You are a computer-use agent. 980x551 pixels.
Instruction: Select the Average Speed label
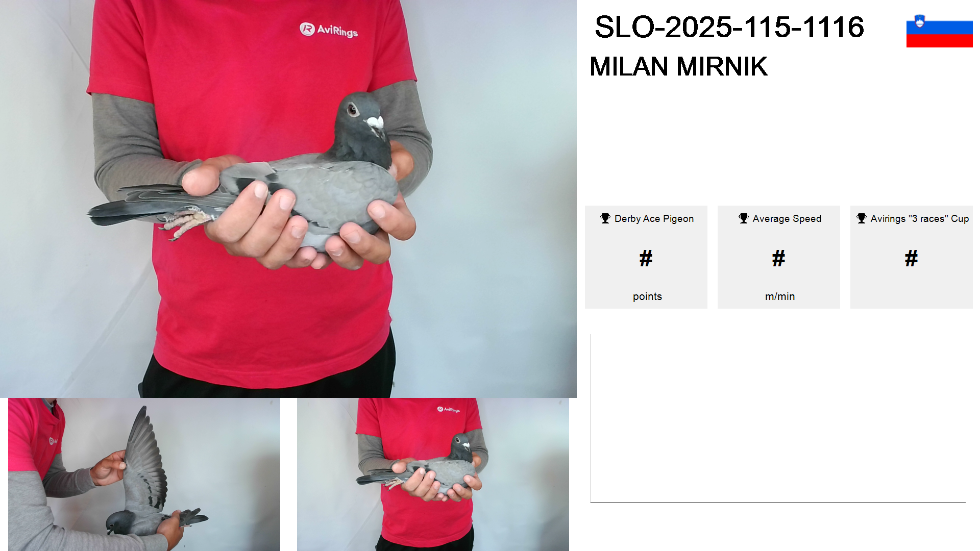click(787, 218)
